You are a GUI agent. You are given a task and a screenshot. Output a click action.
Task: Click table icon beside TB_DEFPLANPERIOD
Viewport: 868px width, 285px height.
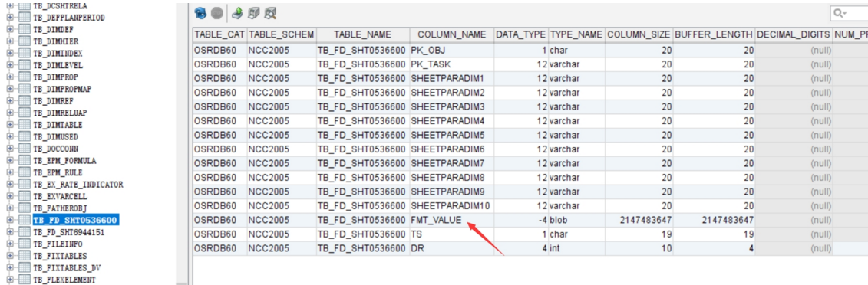tap(24, 18)
